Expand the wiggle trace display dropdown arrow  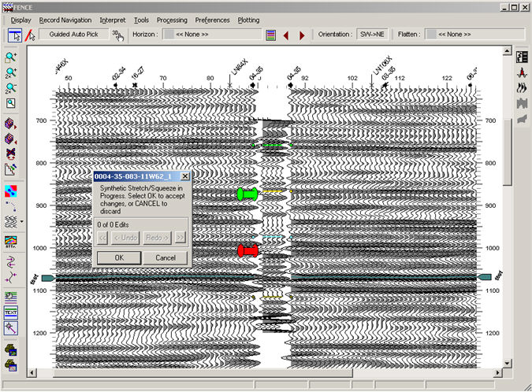22,221
